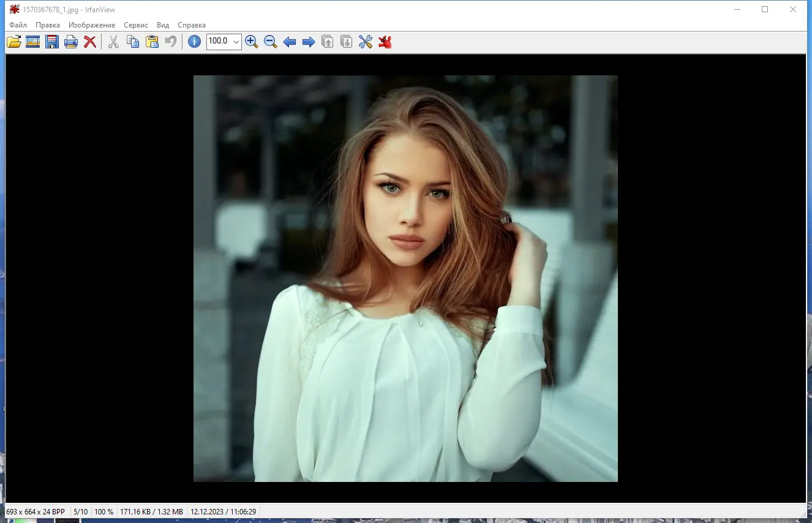Open settings via wrench tools icon
The image size is (812, 523).
pos(366,42)
